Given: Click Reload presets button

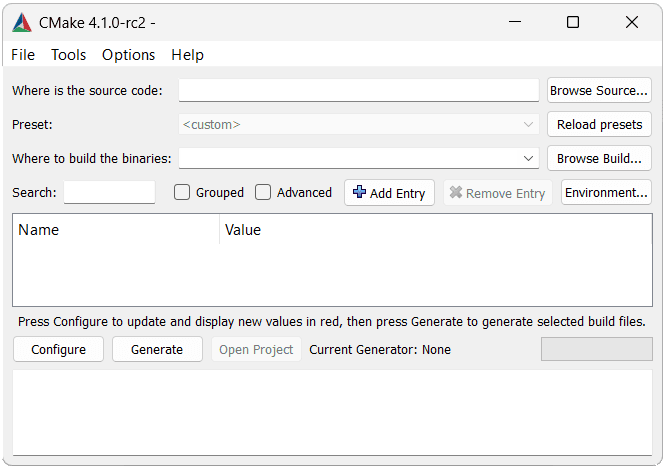Looking at the screenshot, I should 599,124.
